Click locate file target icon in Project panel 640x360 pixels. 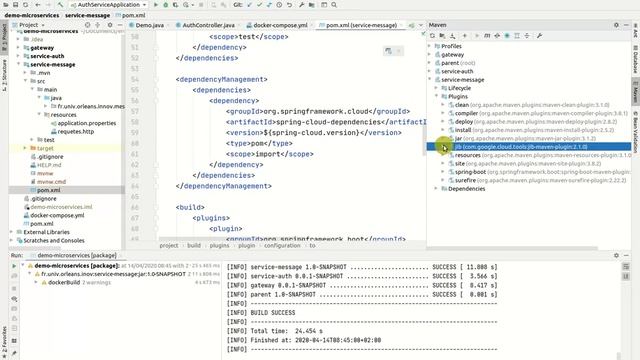(87, 25)
